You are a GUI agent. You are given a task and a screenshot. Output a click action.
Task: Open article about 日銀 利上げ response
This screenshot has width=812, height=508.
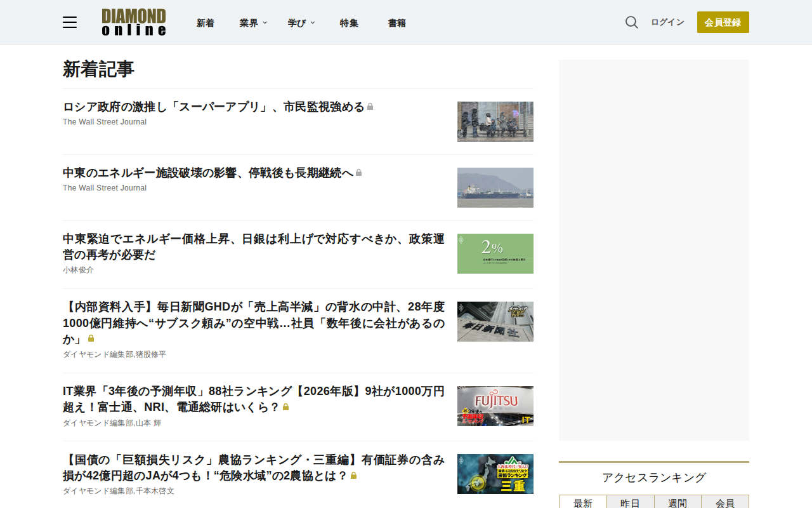click(x=254, y=247)
